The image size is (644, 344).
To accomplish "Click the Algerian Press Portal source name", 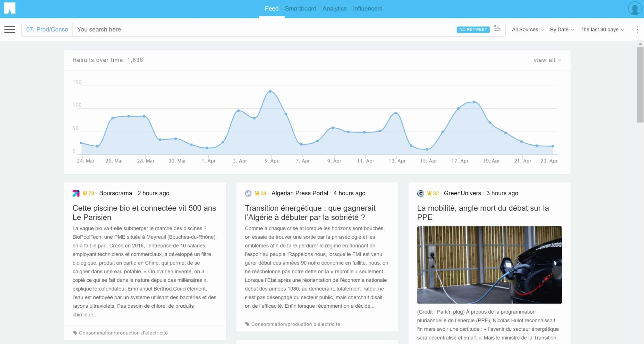I will (300, 193).
